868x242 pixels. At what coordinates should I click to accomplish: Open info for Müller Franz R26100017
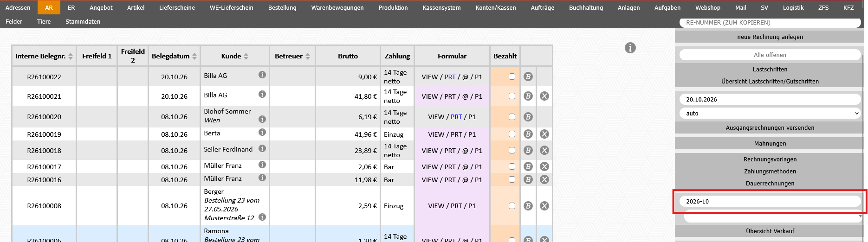click(x=262, y=165)
